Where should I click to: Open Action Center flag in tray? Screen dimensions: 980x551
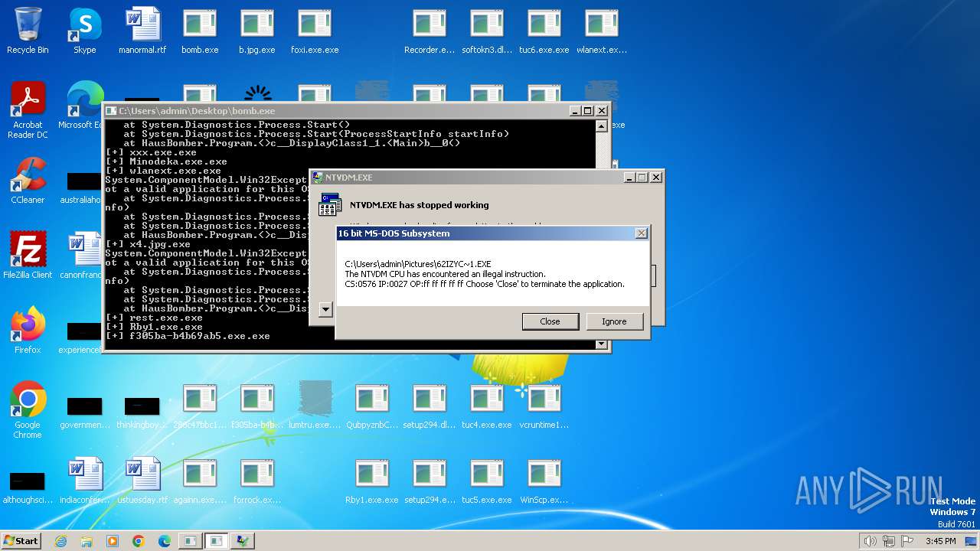[x=907, y=541]
